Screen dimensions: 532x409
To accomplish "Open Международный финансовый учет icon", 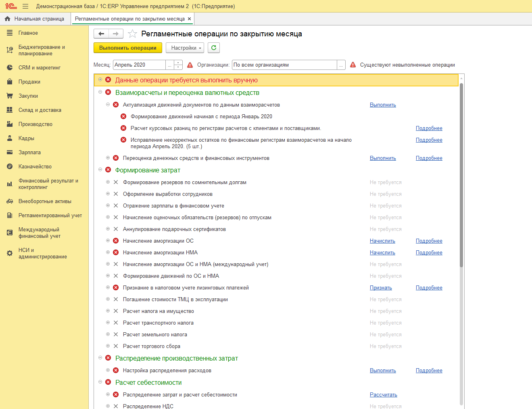I will coord(10,233).
